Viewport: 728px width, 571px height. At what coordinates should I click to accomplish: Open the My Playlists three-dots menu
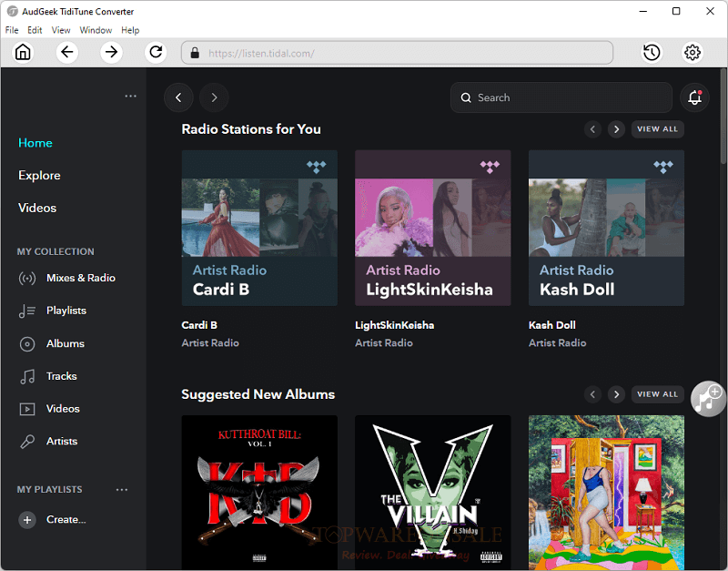pyautogui.click(x=122, y=490)
